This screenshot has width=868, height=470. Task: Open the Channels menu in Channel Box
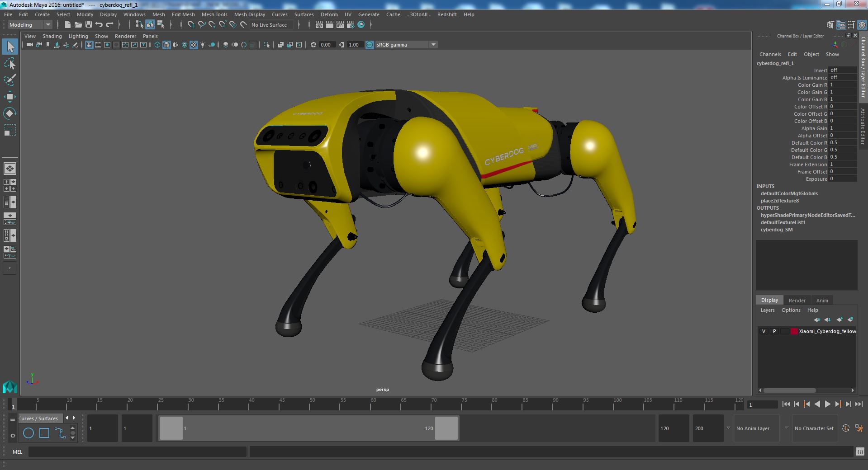[x=770, y=54]
